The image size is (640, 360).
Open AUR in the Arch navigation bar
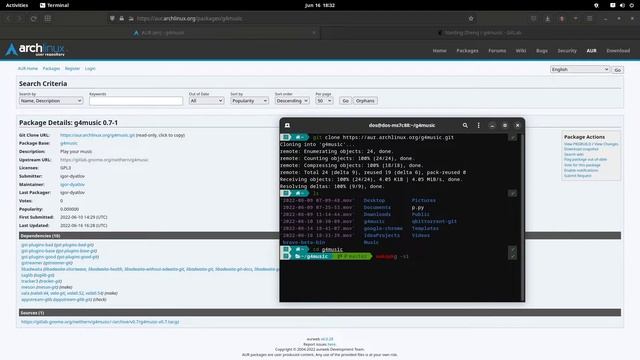click(591, 51)
